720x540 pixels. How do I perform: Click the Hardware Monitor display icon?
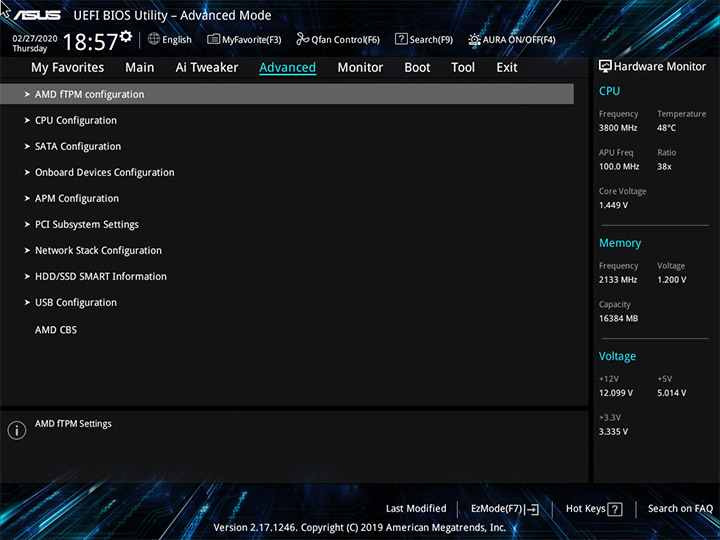[605, 66]
